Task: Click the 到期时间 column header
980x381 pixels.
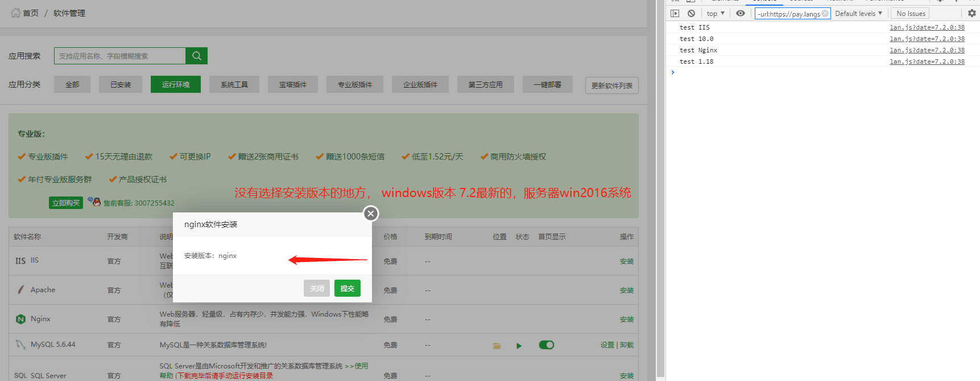Action: [x=438, y=237]
